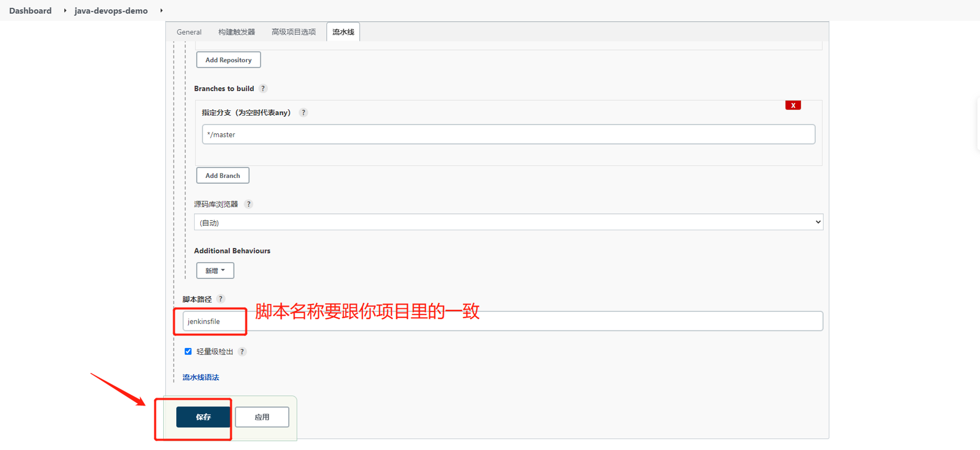Apply changes with 应用 button
The width and height of the screenshot is (980, 450).
click(x=262, y=417)
